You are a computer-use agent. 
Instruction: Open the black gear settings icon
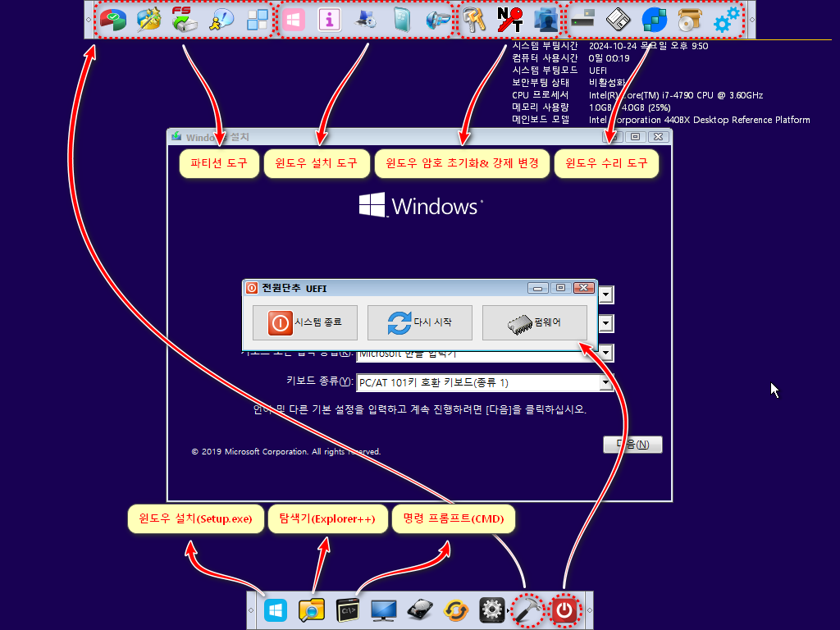point(492,610)
